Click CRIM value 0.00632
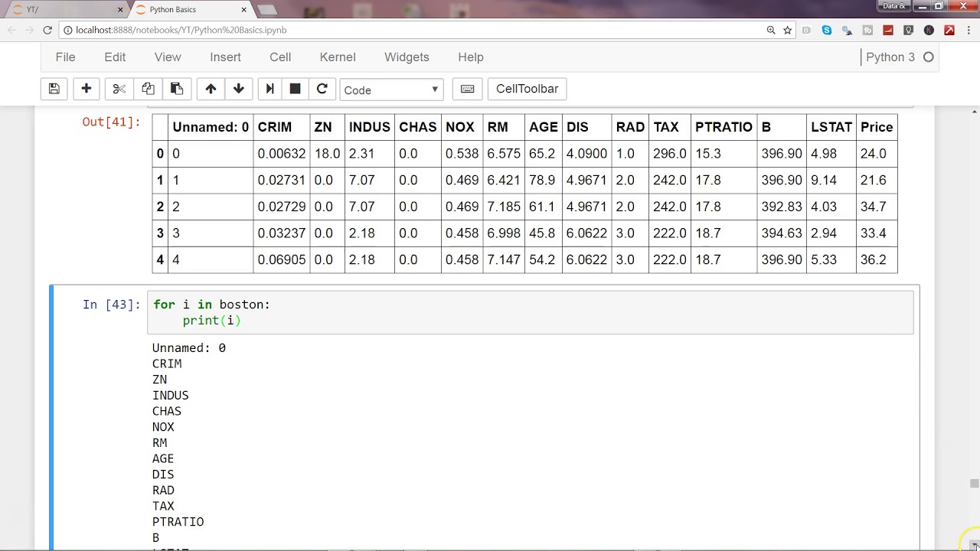This screenshot has width=980, height=551. [x=282, y=154]
